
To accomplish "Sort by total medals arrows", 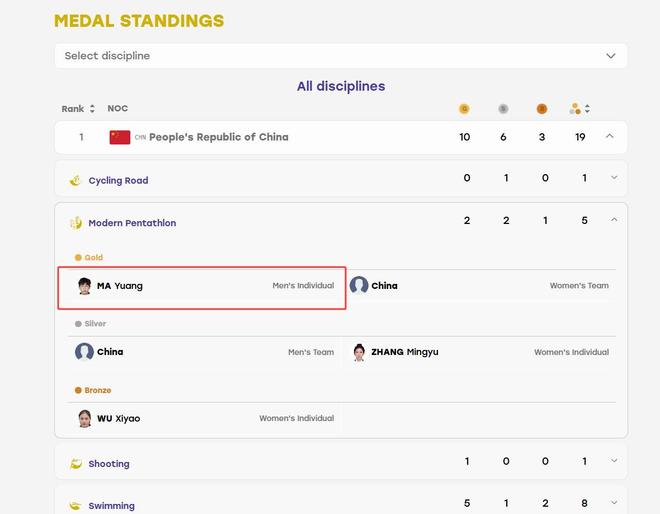I will (x=587, y=109).
